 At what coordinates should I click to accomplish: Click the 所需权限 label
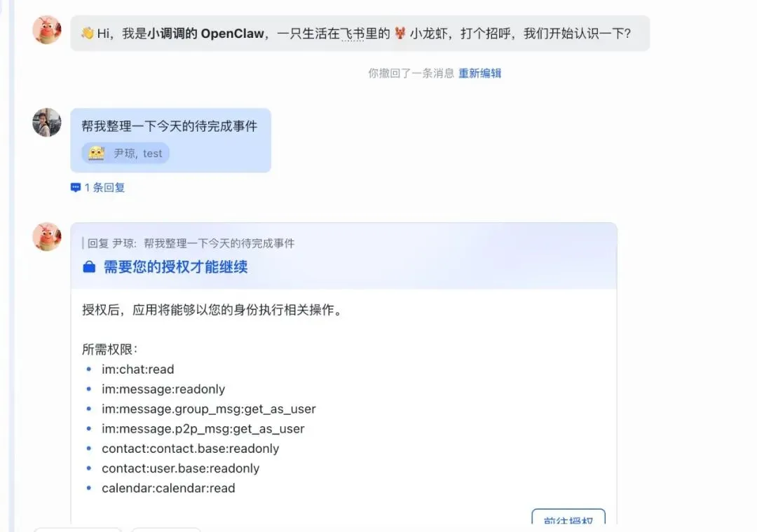[109, 349]
